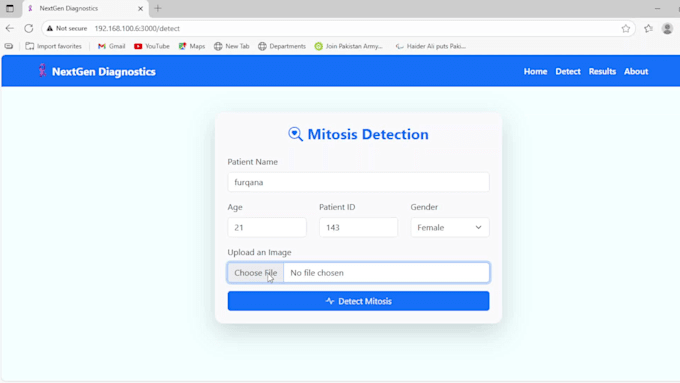The height and width of the screenshot is (383, 680).
Task: Open the tab actions menu icon
Action: [10, 8]
